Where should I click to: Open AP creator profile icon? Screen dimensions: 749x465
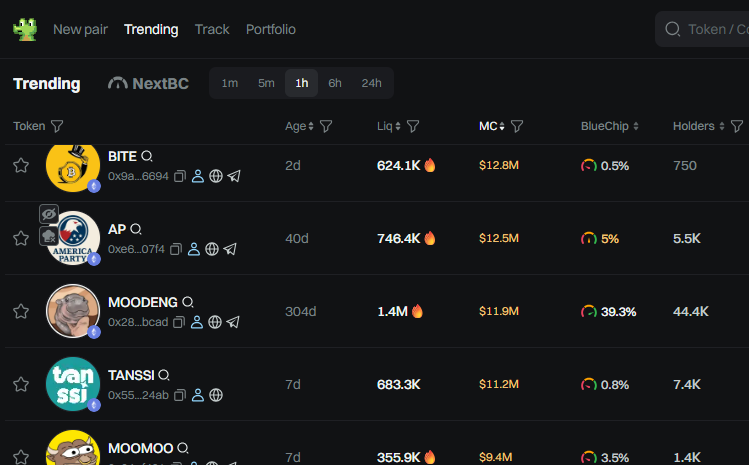pos(194,249)
